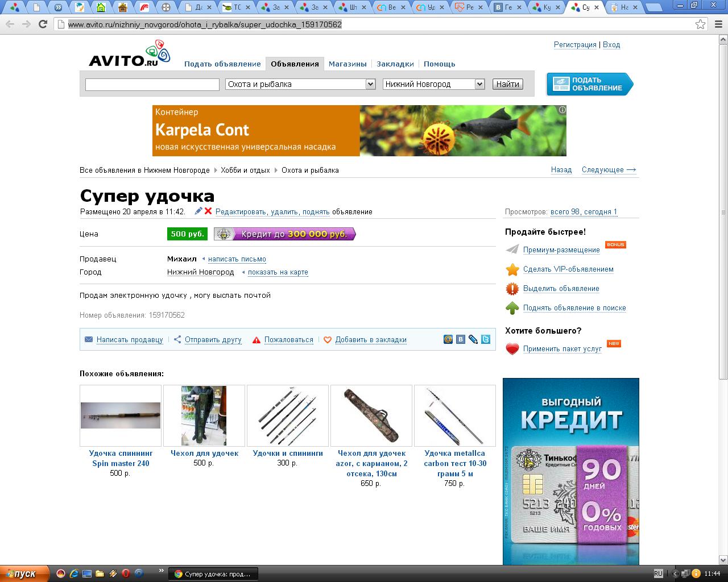Viewport: 728px width, 582px height.
Task: Click the browser forward arrow
Action: coord(26,24)
